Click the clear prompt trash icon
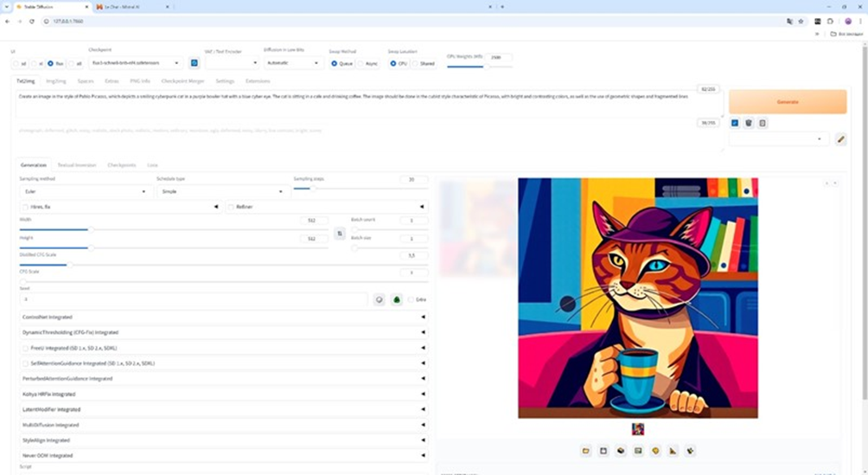This screenshot has height=475, width=868. click(749, 123)
